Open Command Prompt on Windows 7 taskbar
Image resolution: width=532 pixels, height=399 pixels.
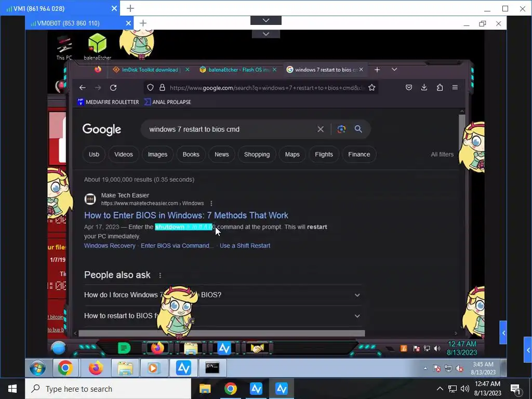[212, 368]
